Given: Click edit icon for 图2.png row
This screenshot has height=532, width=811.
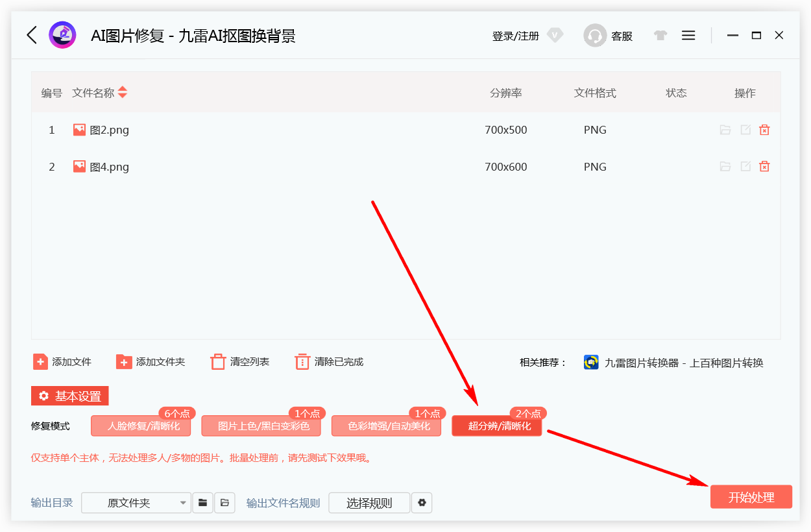Looking at the screenshot, I should point(745,130).
